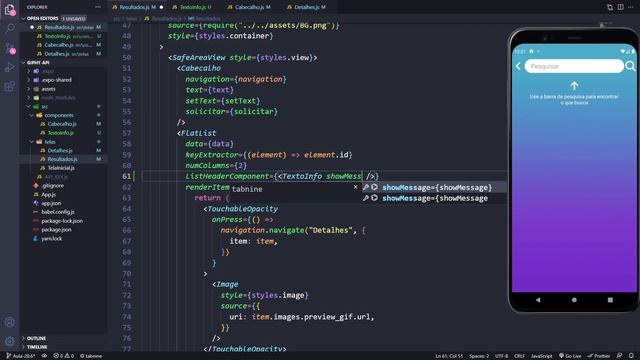The image size is (640, 360).
Task: Click the errors and warnings counter
Action: click(64, 356)
